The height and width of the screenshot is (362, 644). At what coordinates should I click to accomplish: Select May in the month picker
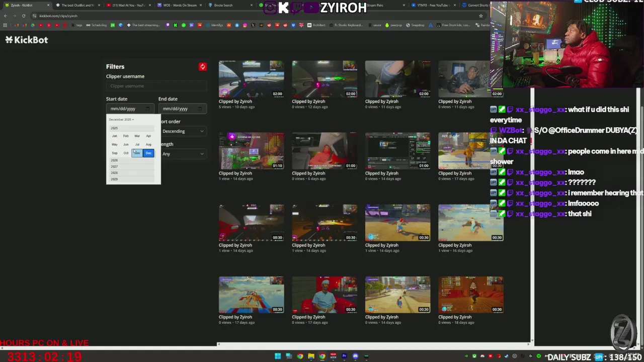click(x=114, y=145)
